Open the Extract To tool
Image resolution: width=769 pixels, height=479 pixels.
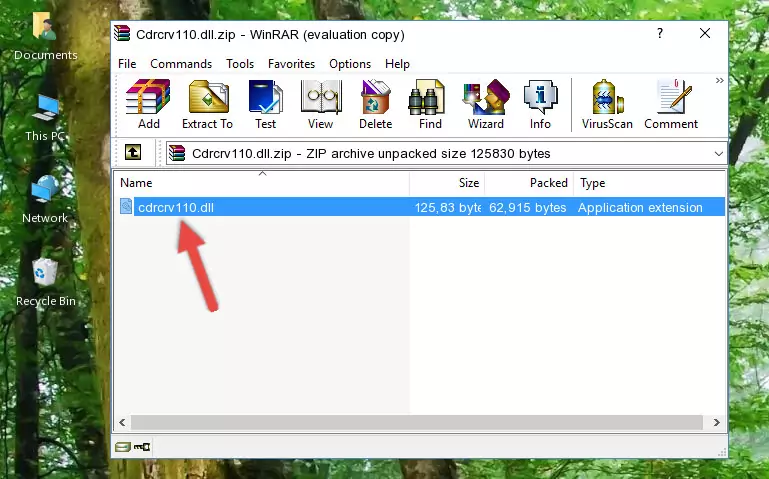click(x=207, y=104)
